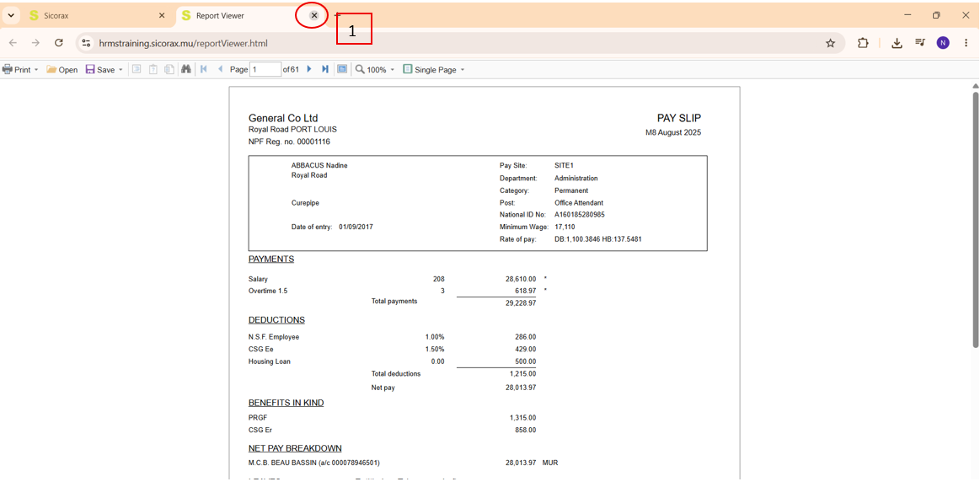
Task: Expand the Save format dropdown arrow
Action: coord(120,69)
